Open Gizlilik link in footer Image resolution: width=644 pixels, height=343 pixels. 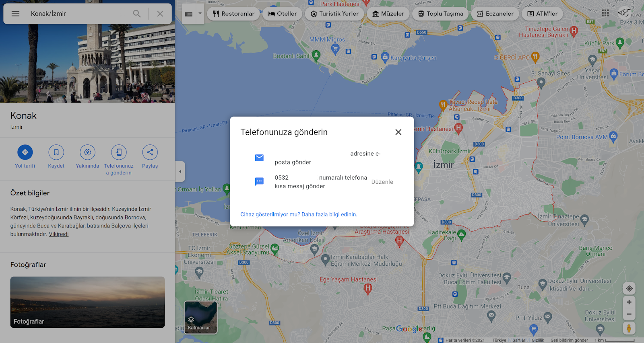(538, 340)
